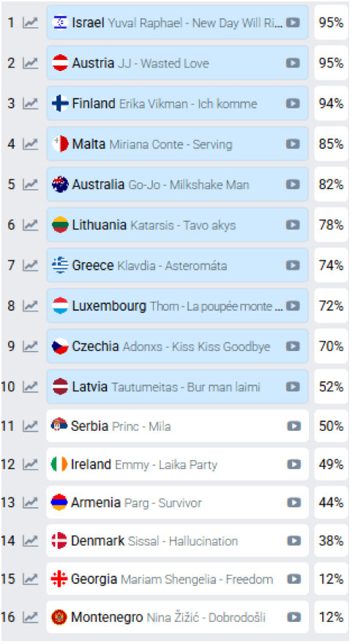Click the Latvia flag icon
The width and height of the screenshot is (355, 644).
[x=60, y=387]
